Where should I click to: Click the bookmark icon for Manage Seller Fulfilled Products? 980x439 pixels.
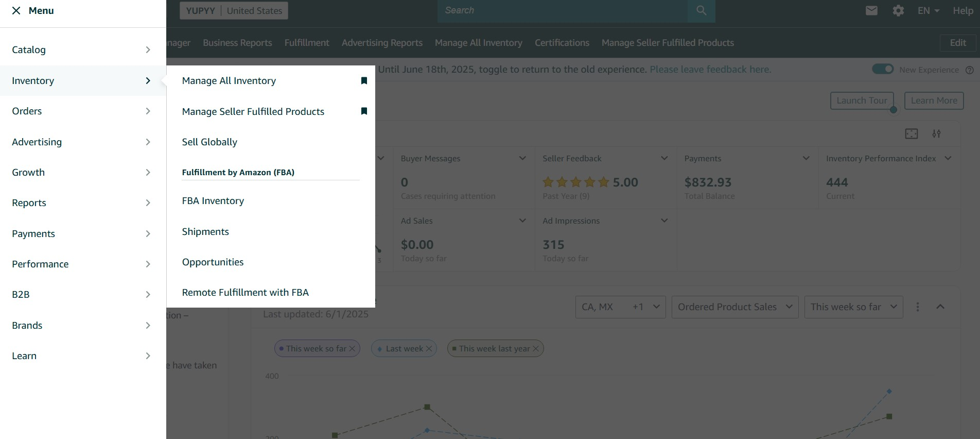tap(364, 111)
